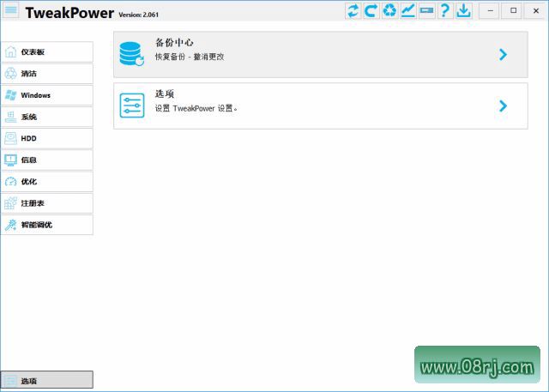549x392 pixels.
Task: Click the recycle icon in top toolbar
Action: (x=389, y=10)
